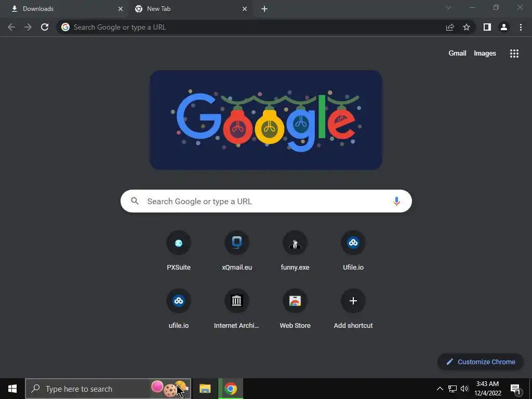Bookmark this tab with the star icon
The height and width of the screenshot is (399, 532).
[x=467, y=27]
